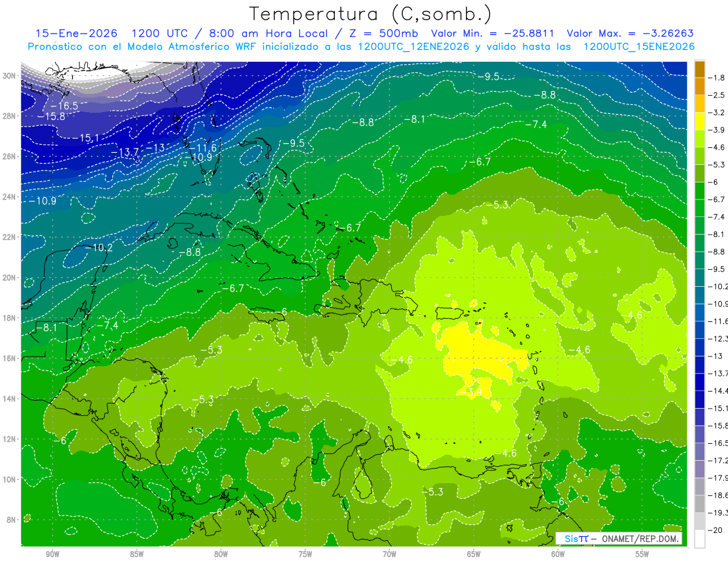Click the longitude axis label "65W"
Image resolution: width=728 pixels, height=562 pixels.
[474, 554]
